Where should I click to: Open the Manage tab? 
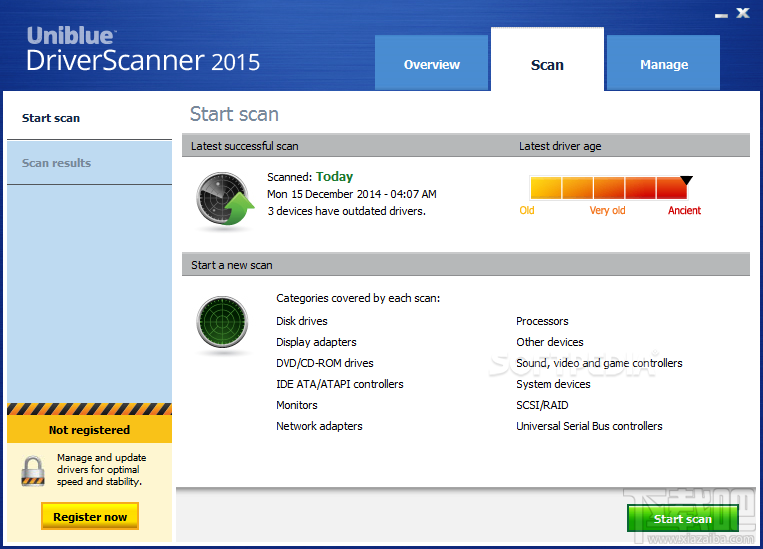coord(664,63)
